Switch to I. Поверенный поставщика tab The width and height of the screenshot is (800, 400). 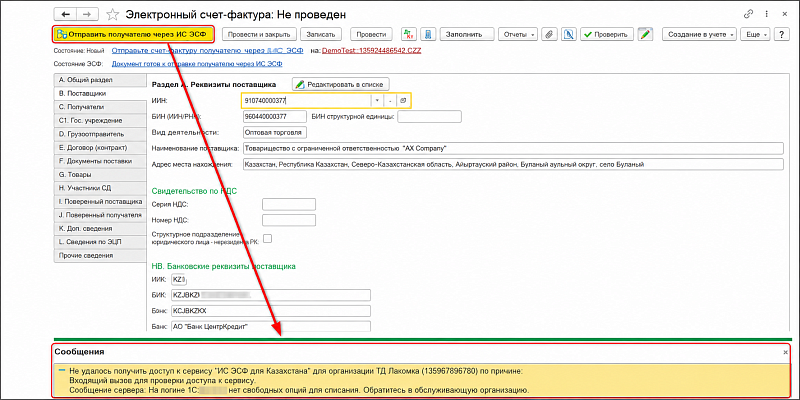tap(100, 202)
